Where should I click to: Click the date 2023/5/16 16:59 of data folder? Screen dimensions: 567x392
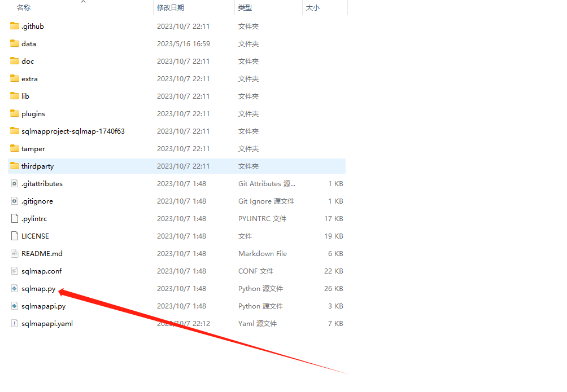click(x=184, y=44)
